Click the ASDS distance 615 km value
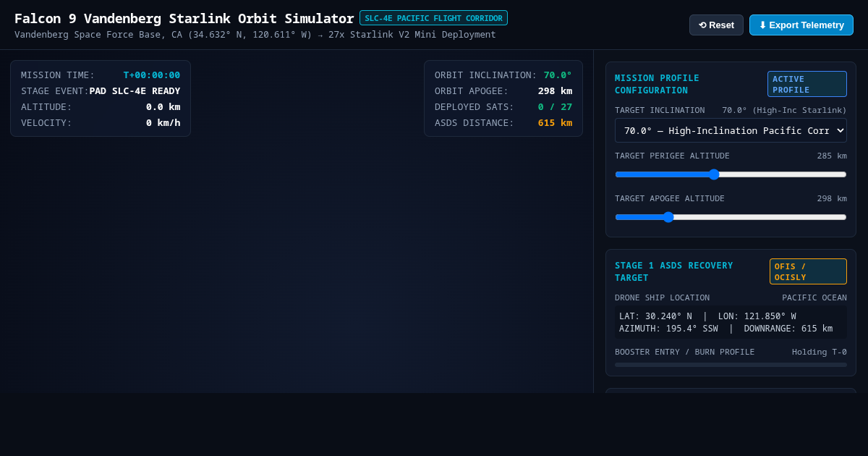The image size is (868, 456). coord(555,123)
